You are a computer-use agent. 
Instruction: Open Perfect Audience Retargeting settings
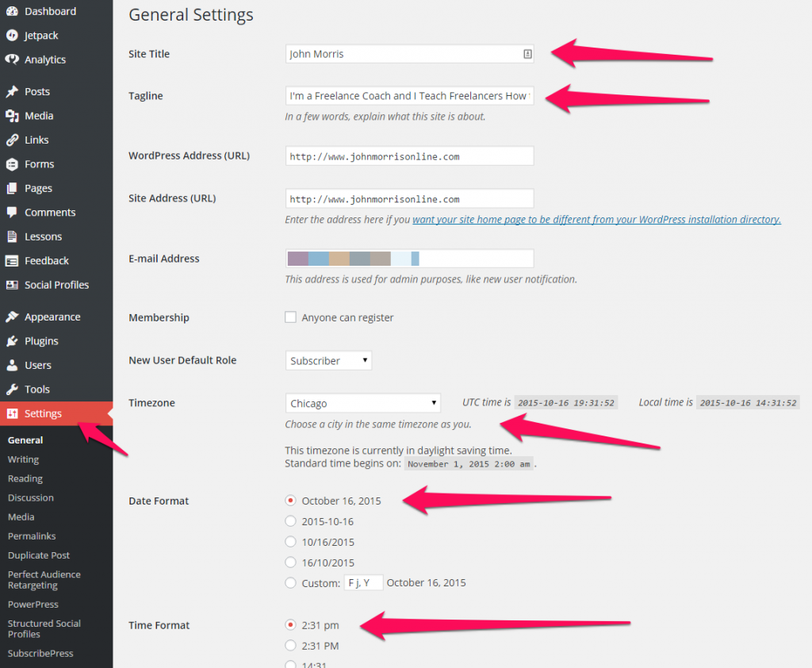[x=44, y=580]
